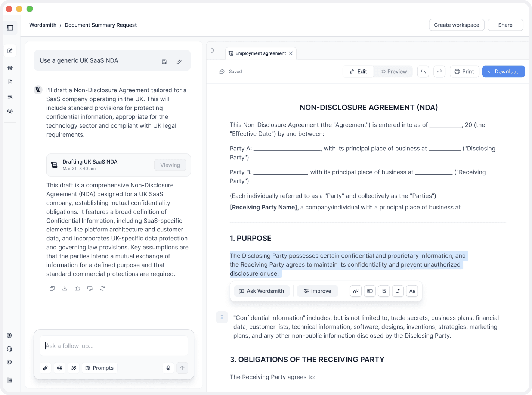This screenshot has height=395, width=532.
Task: Open the Download dropdown
Action: 503,71
